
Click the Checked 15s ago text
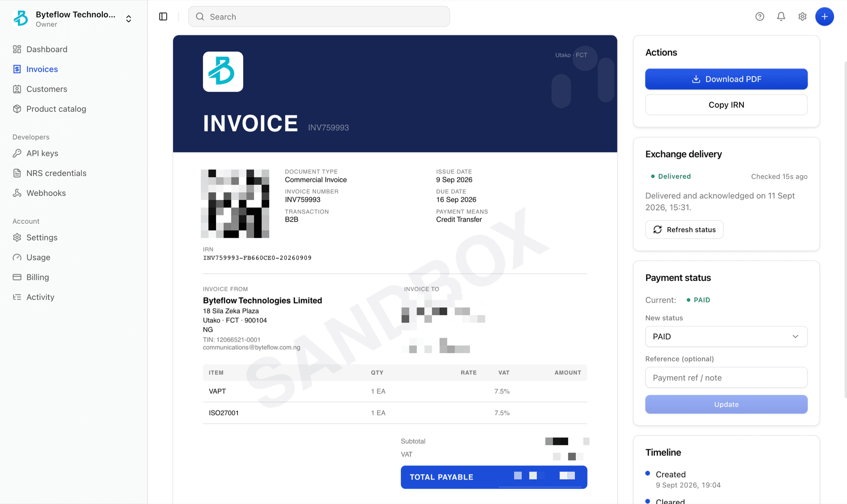(779, 176)
